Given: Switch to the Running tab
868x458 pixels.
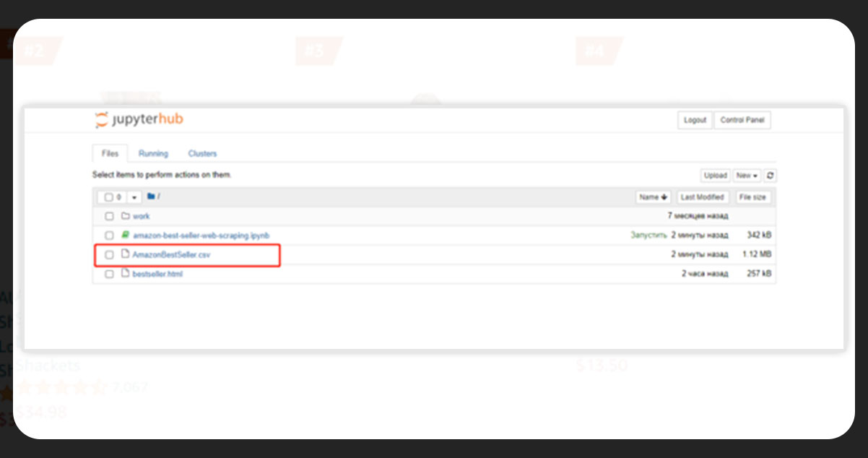Looking at the screenshot, I should coord(153,153).
